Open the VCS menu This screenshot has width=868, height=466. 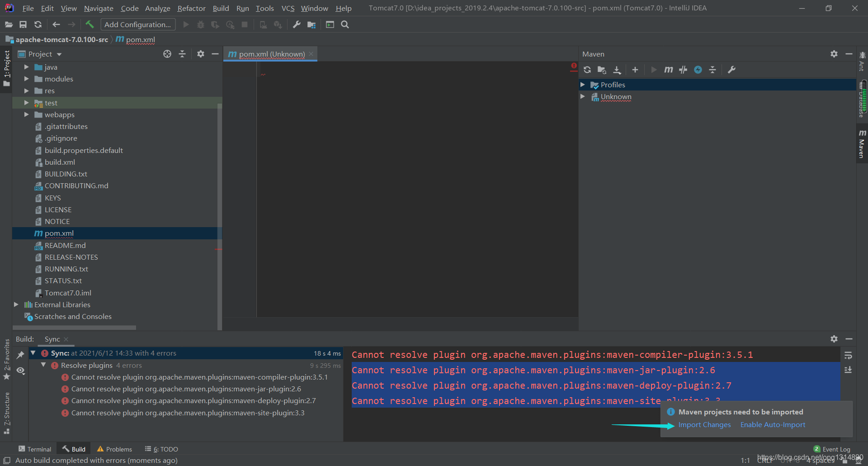[288, 8]
